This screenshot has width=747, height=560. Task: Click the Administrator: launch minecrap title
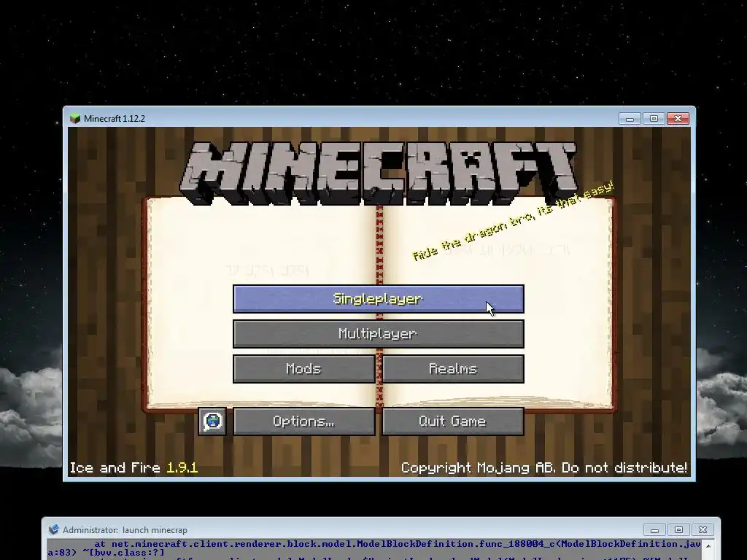125,530
